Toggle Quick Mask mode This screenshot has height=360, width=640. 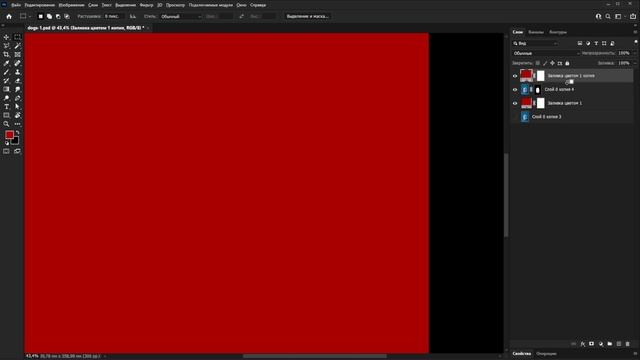6,151
